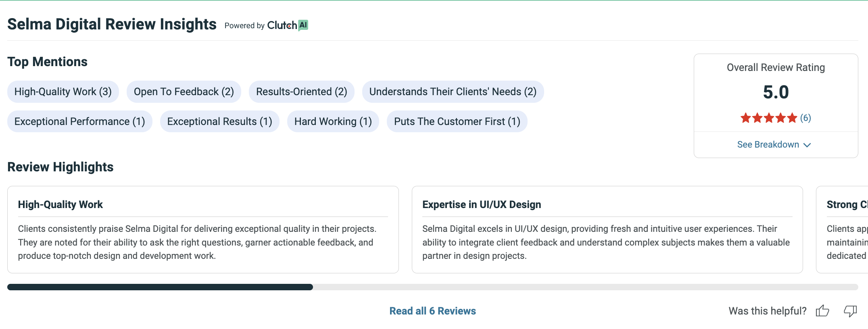Expand the See Breakdown chevron
Image resolution: width=868 pixels, height=329 pixels.
point(807,145)
